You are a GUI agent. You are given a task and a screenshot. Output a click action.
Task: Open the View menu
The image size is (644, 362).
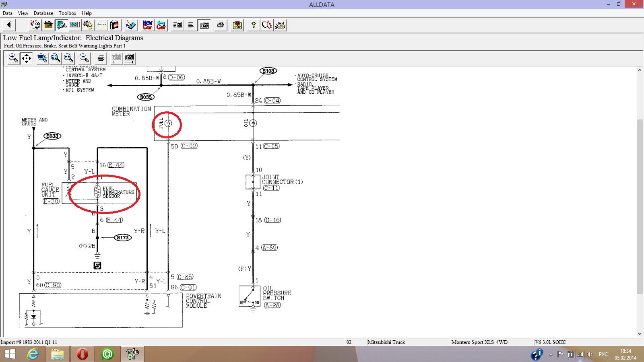[23, 13]
